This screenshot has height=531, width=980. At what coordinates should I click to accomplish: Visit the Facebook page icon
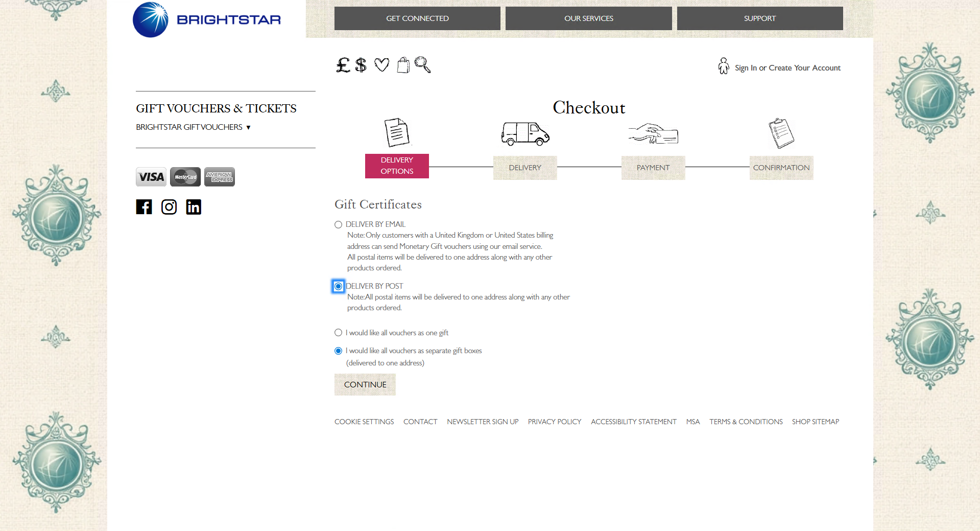click(x=144, y=207)
